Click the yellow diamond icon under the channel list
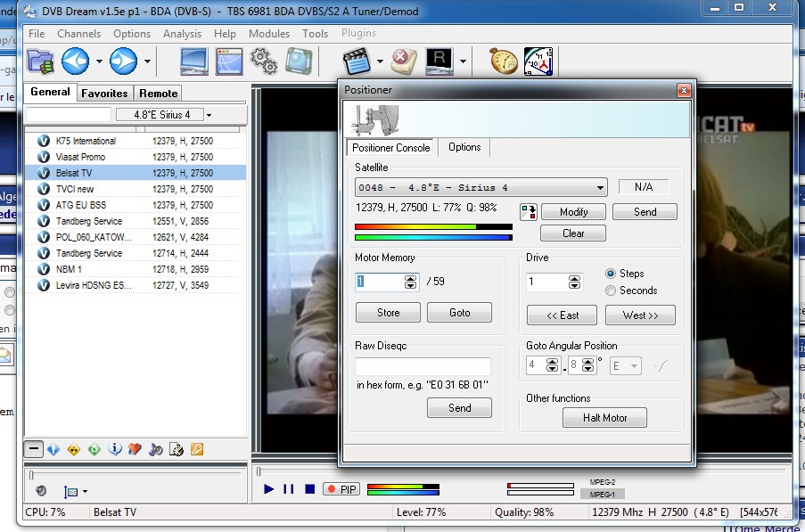The width and height of the screenshot is (805, 532). pyautogui.click(x=74, y=450)
